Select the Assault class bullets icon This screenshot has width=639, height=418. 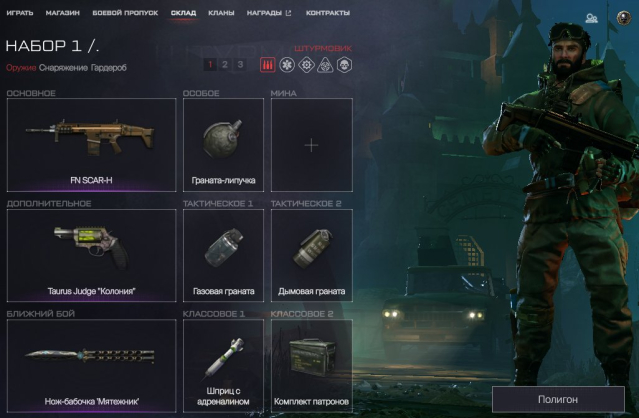tap(268, 65)
